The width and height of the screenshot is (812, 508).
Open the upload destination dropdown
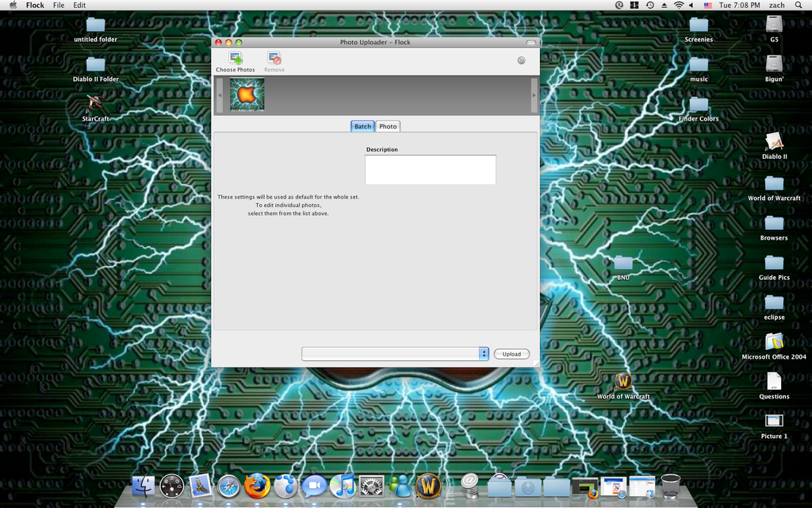click(x=395, y=353)
